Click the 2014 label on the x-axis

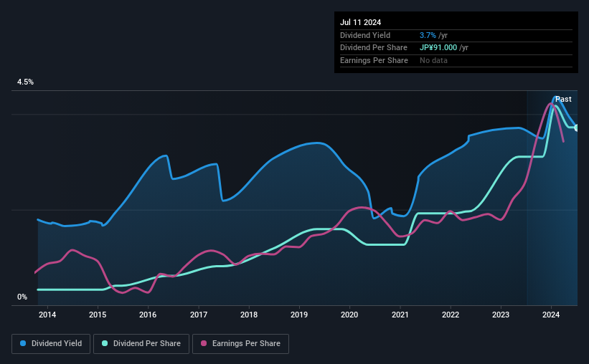[47, 315]
